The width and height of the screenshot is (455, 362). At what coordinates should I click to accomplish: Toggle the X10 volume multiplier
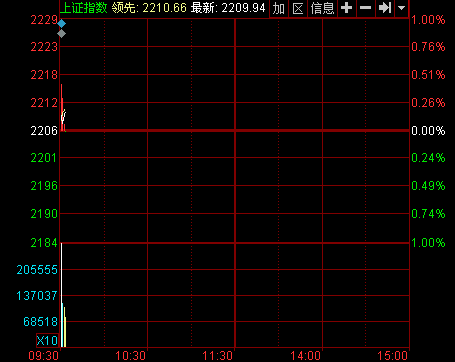point(47,341)
